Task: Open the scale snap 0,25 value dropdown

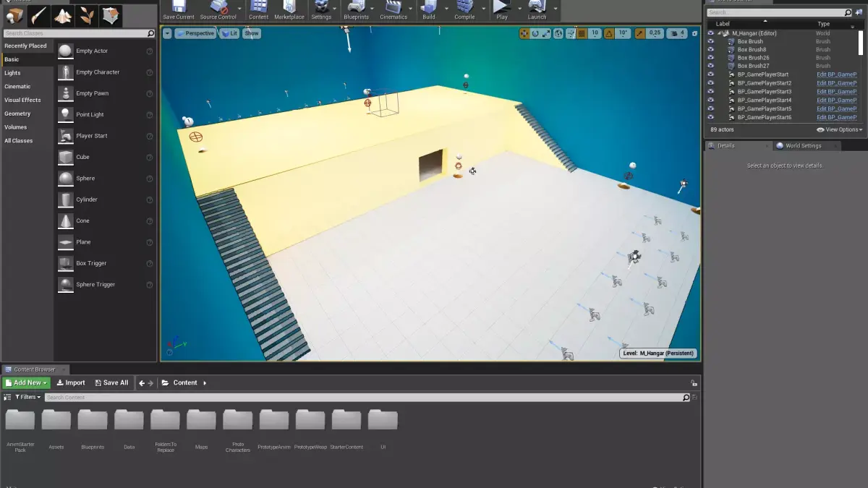Action: [x=654, y=33]
